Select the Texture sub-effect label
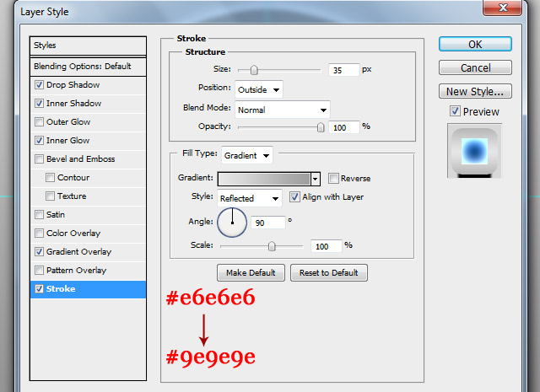 tap(72, 196)
